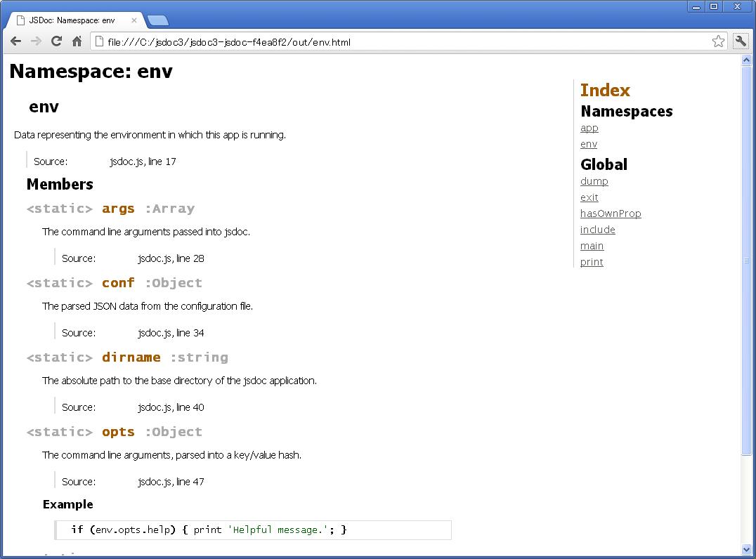Open the wrench settings menu

pyautogui.click(x=741, y=41)
